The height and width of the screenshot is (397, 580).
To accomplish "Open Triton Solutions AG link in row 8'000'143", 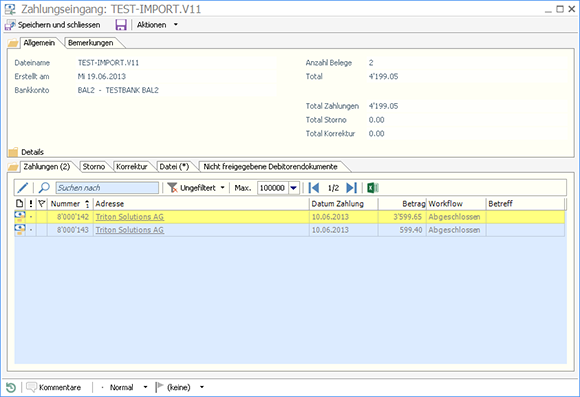I will pos(129,230).
